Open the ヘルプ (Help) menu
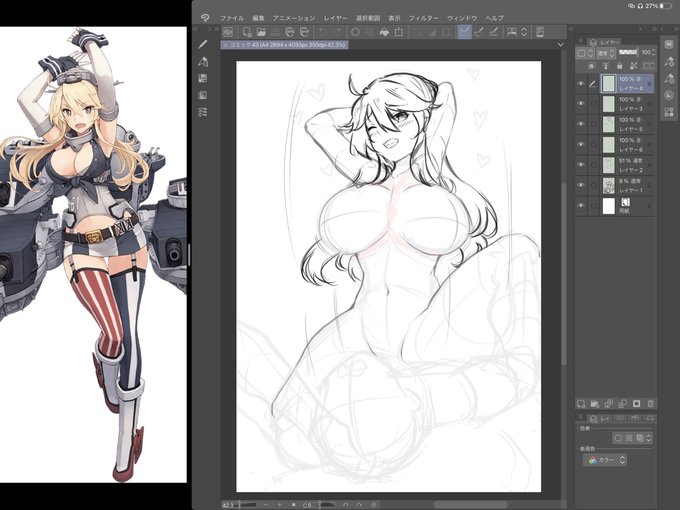 (x=494, y=18)
